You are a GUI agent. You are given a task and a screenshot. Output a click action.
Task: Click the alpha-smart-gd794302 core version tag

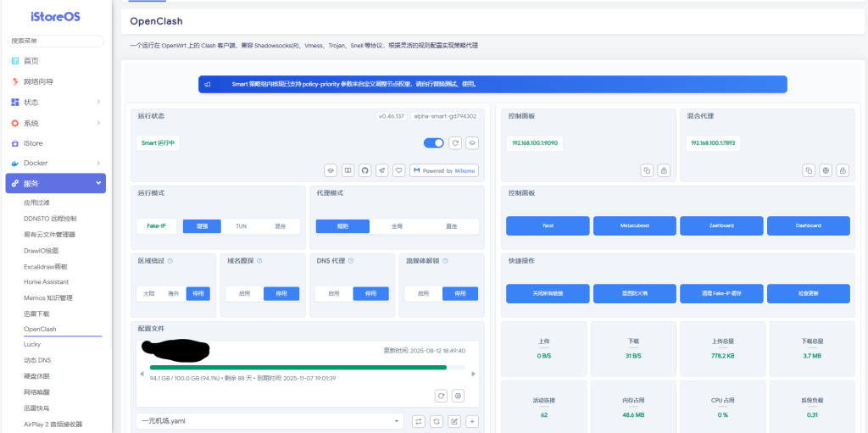coord(445,116)
